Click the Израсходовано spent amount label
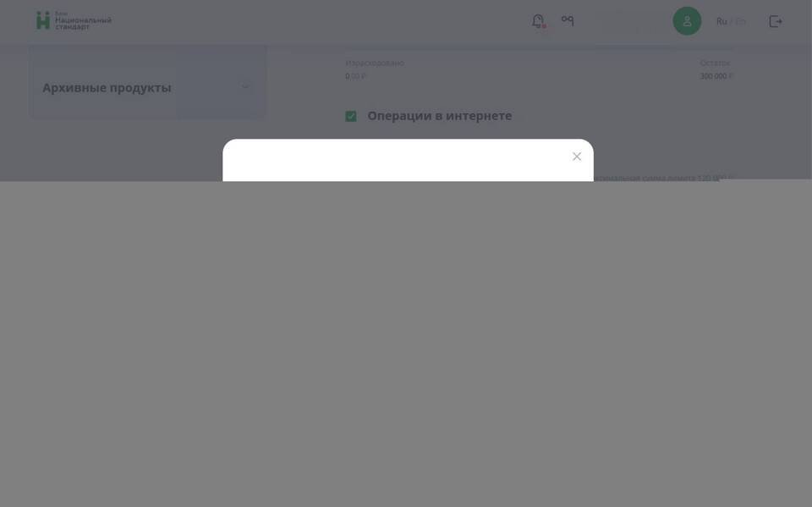Screen dimensions: 812x507 tap(375, 63)
